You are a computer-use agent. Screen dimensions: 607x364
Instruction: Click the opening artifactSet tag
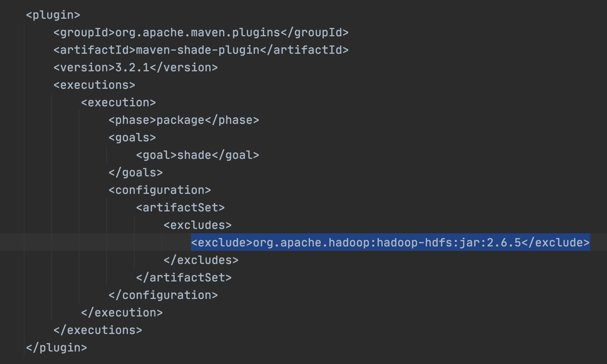tap(180, 208)
